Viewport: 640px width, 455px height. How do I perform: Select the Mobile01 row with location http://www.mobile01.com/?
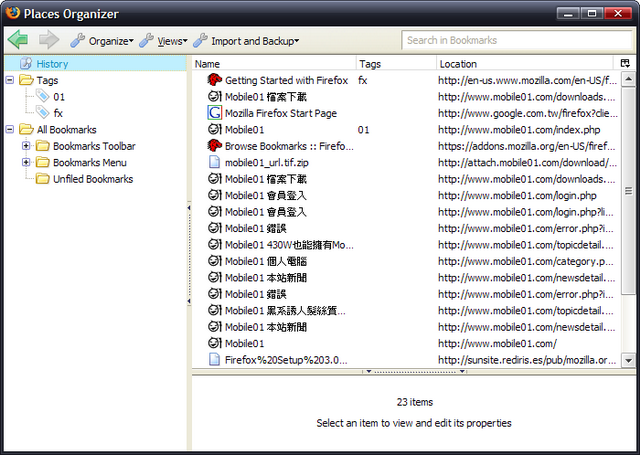click(x=406, y=344)
